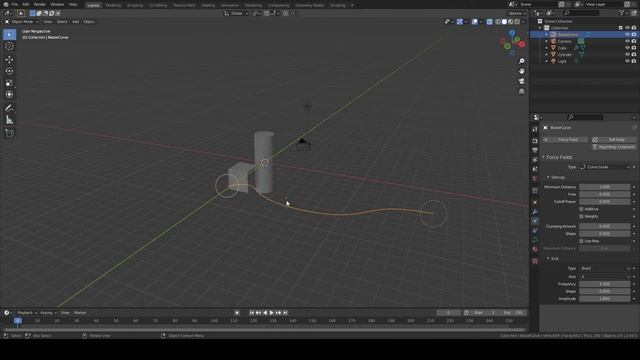
Task: Select the Cursor tool in left toolbar
Action: [9, 47]
